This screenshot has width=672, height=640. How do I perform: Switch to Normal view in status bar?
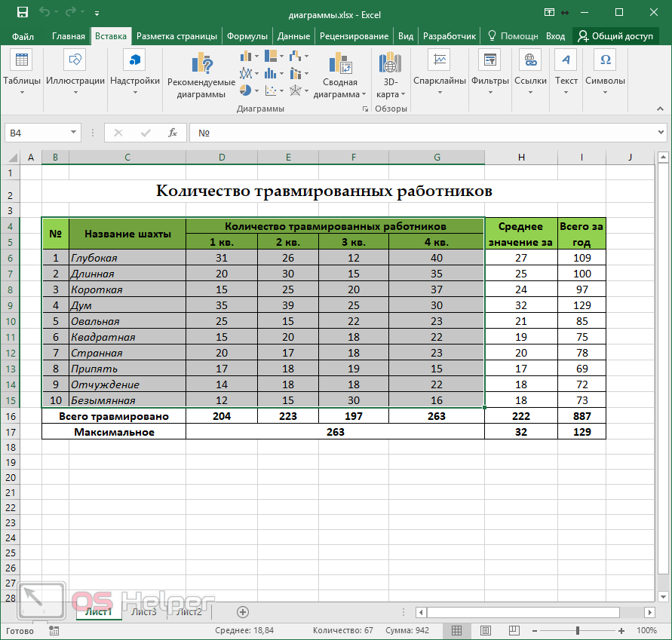456,630
